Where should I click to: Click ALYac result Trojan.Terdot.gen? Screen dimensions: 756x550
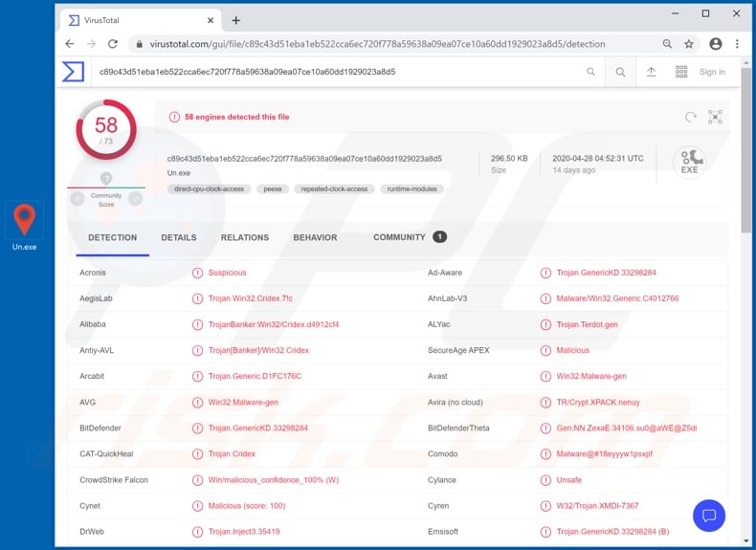click(x=587, y=324)
